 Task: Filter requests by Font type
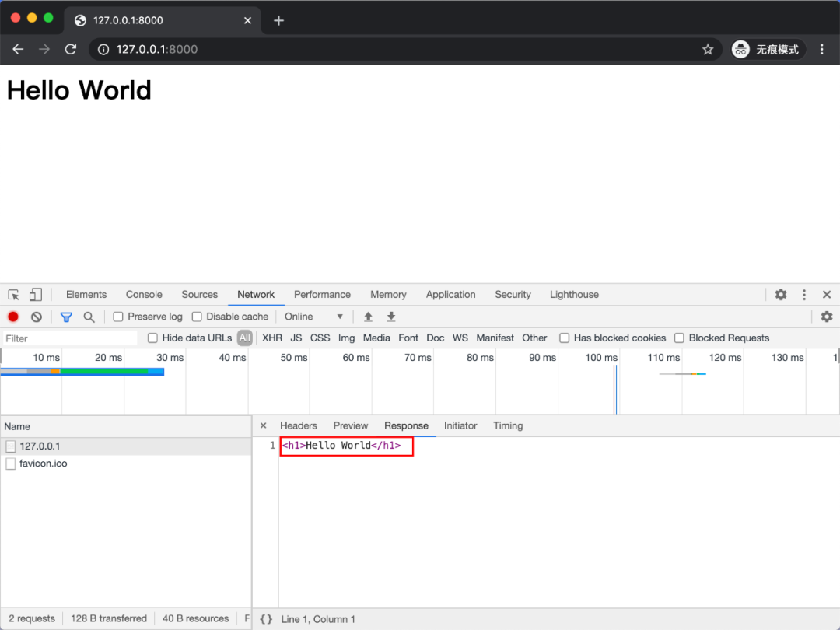408,338
